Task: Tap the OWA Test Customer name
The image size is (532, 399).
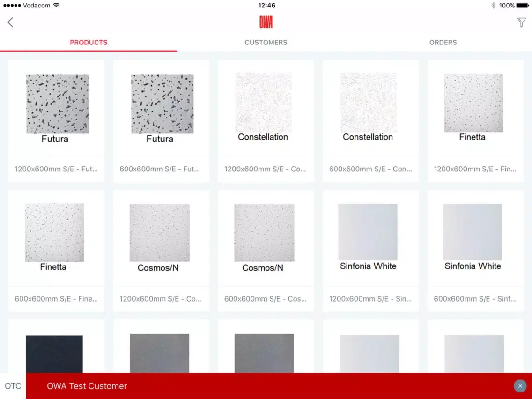Action: [x=87, y=386]
